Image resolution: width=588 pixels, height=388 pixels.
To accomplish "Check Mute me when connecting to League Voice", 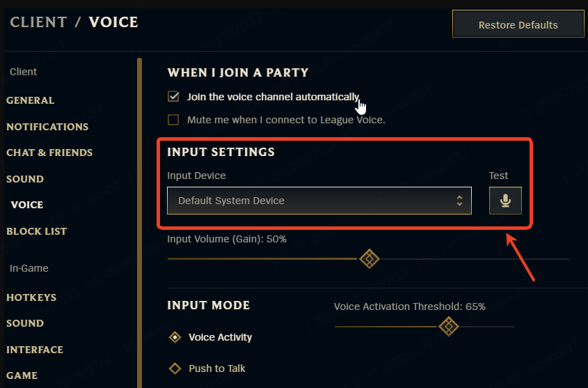I will click(173, 120).
